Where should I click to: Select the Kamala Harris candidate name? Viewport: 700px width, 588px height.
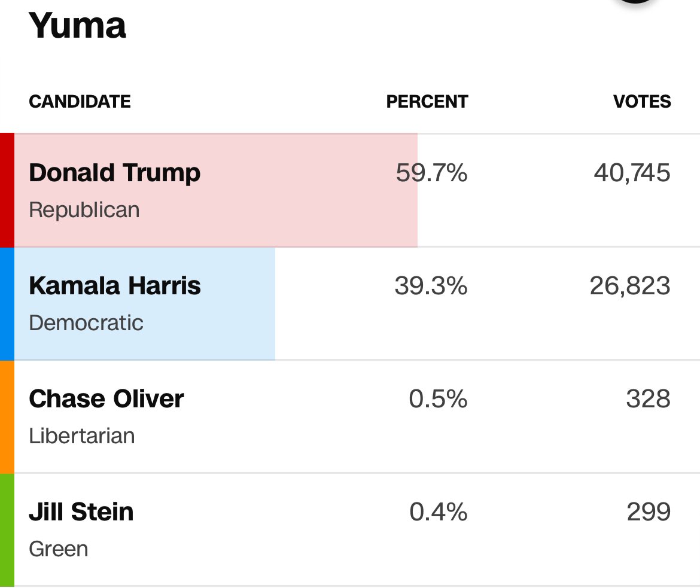click(114, 286)
